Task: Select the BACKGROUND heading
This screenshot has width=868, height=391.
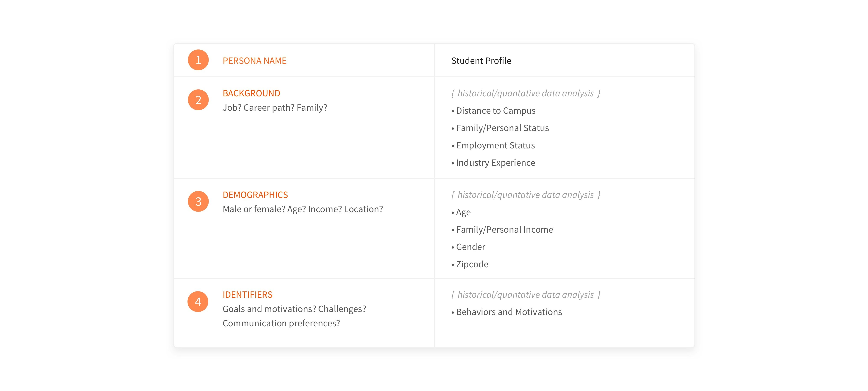Action: 251,93
